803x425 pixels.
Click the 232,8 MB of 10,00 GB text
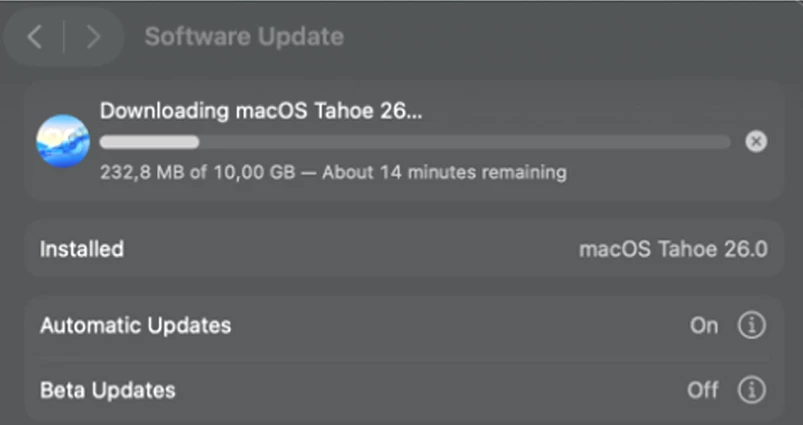click(x=197, y=172)
